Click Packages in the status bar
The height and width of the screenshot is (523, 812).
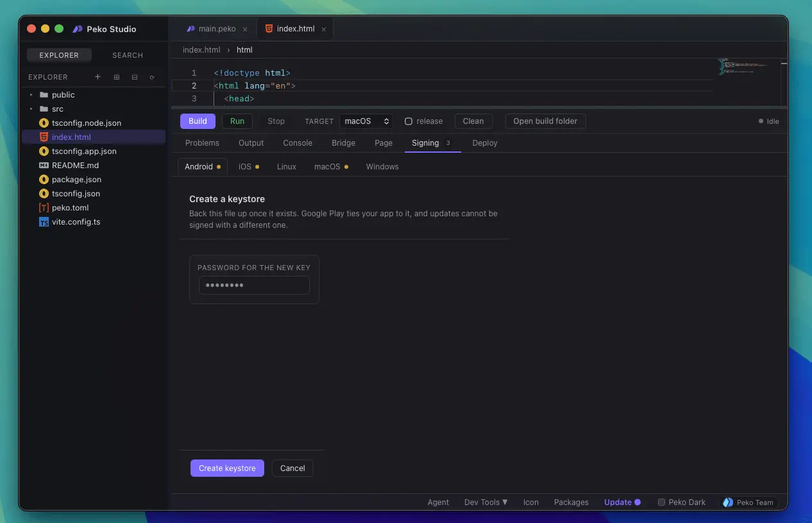(571, 502)
